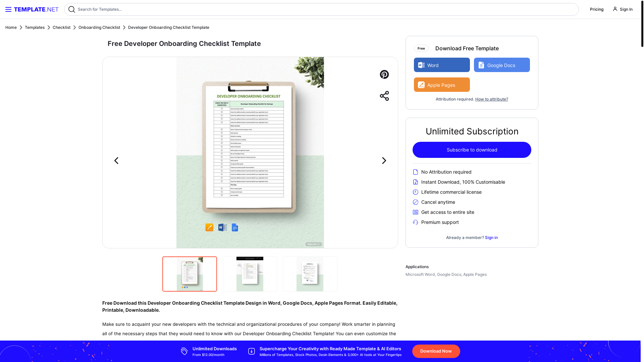Go to Checklist breadcrumb
This screenshot has width=644, height=362.
[x=61, y=27]
